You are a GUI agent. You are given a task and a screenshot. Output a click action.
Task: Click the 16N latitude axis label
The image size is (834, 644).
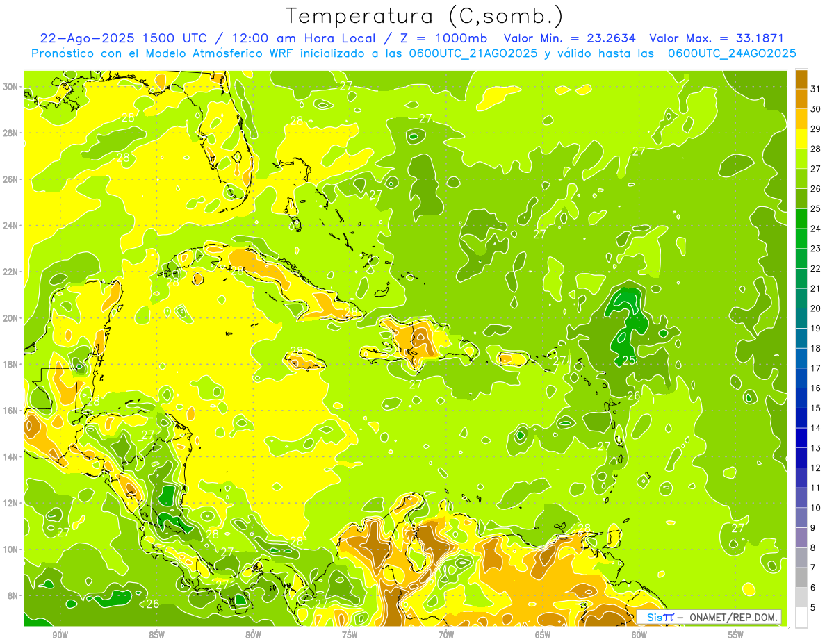pos(11,411)
